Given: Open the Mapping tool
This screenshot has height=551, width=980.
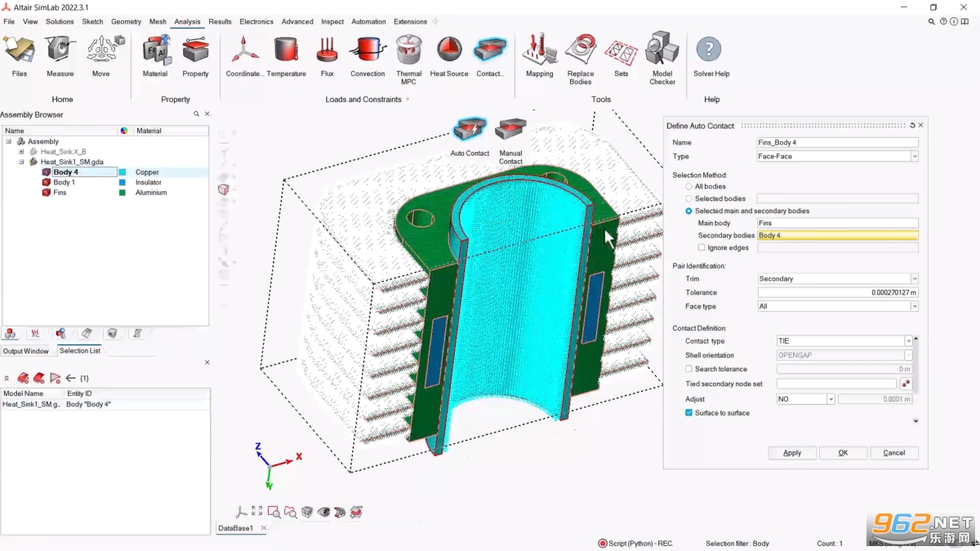Looking at the screenshot, I should [x=539, y=56].
